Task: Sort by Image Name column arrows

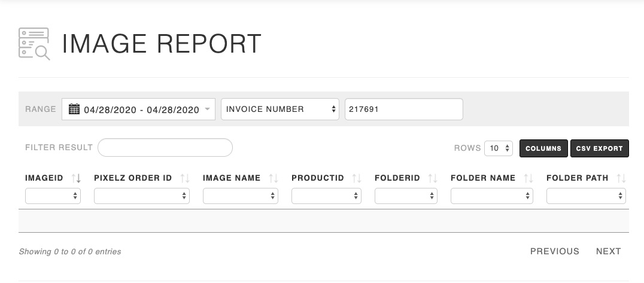Action: point(274,178)
